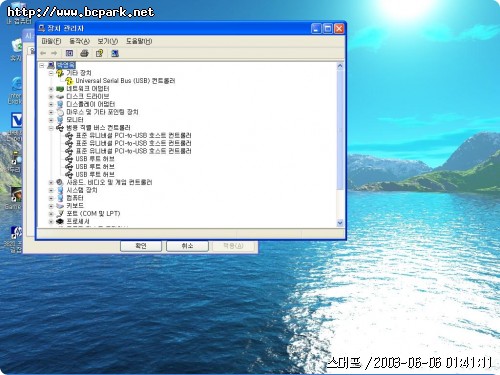The height and width of the screenshot is (375, 500).
Task: Click the disk drive icon of 디스크 드라이브
Action: (x=60, y=97)
